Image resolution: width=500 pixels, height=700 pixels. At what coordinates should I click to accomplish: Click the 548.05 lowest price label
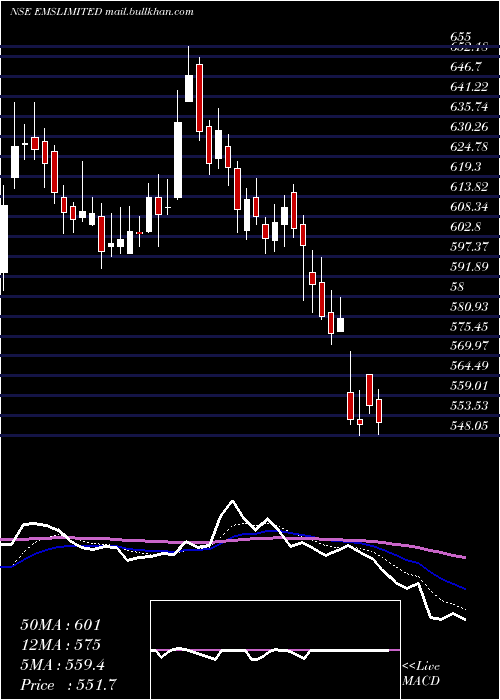469,426
